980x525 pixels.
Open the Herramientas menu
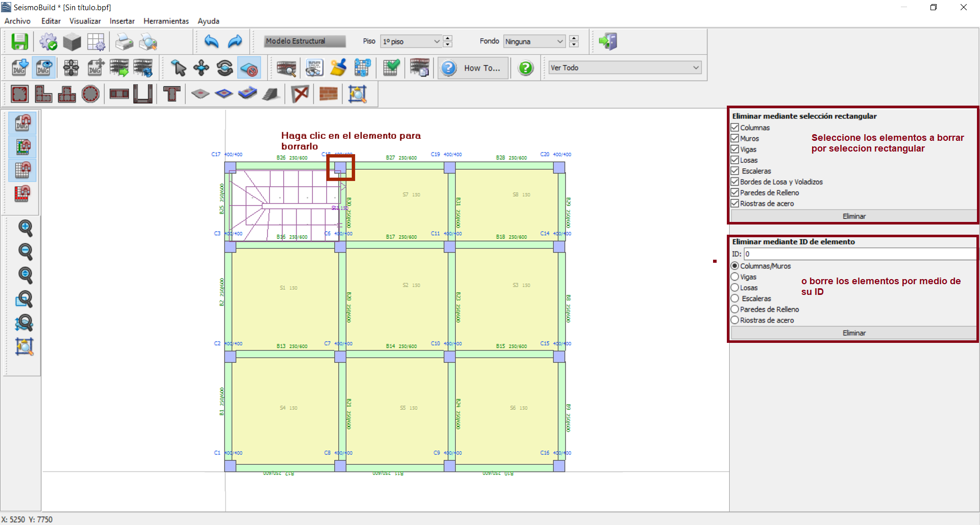point(166,21)
